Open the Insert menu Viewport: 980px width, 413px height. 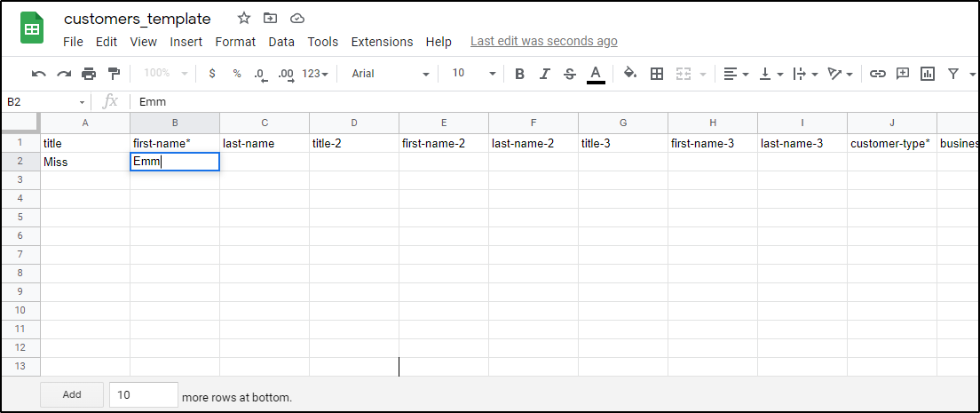coord(186,41)
